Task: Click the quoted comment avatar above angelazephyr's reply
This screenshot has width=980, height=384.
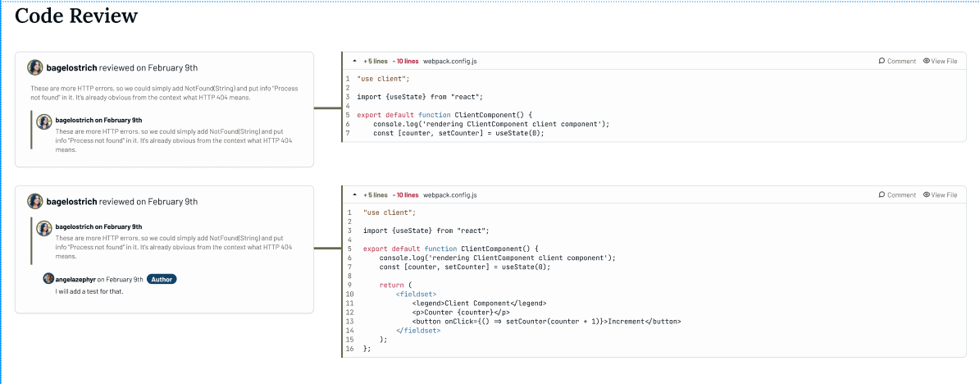Action: (x=43, y=229)
